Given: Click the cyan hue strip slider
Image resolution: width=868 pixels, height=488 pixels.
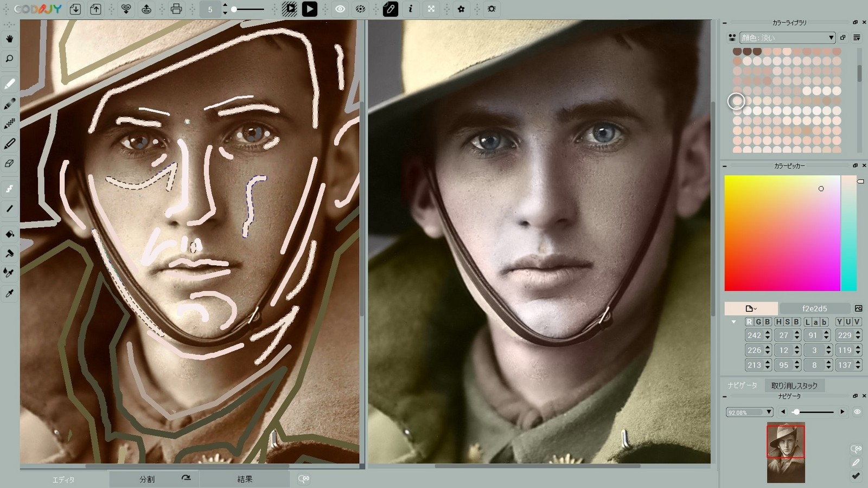Looking at the screenshot, I should point(849,233).
